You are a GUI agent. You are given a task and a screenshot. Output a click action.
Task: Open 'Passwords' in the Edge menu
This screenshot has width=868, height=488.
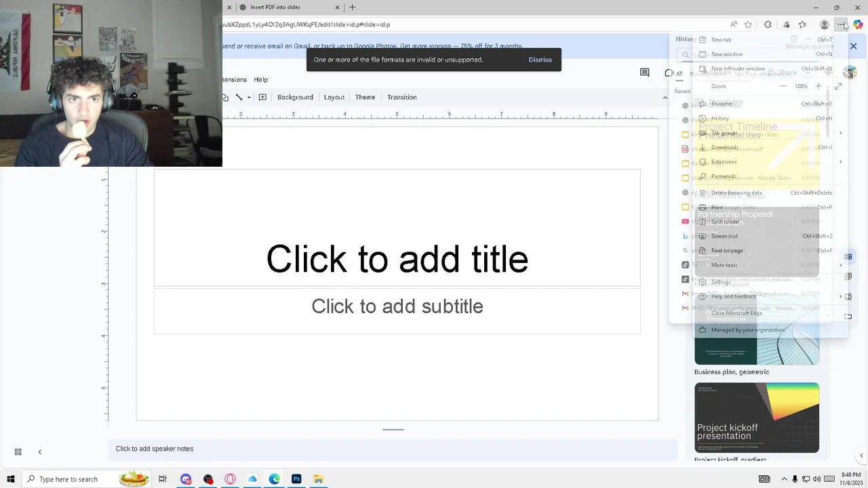tap(770, 176)
